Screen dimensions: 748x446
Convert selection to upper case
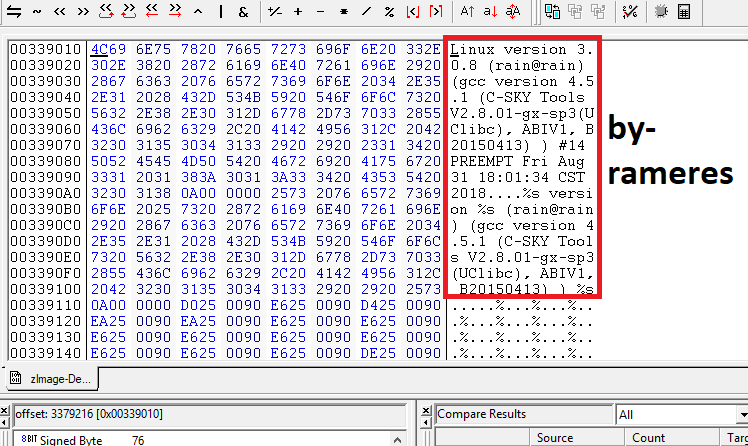(468, 11)
